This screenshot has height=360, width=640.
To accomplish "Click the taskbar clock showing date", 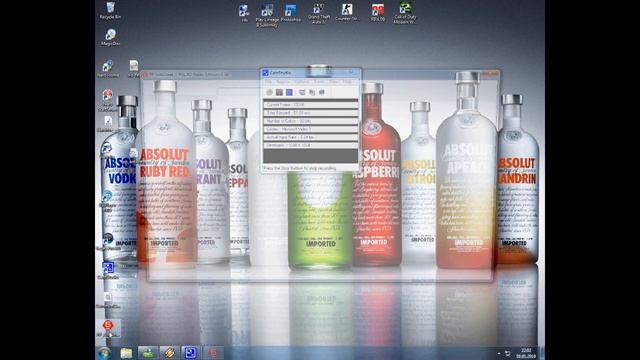I will 526,353.
